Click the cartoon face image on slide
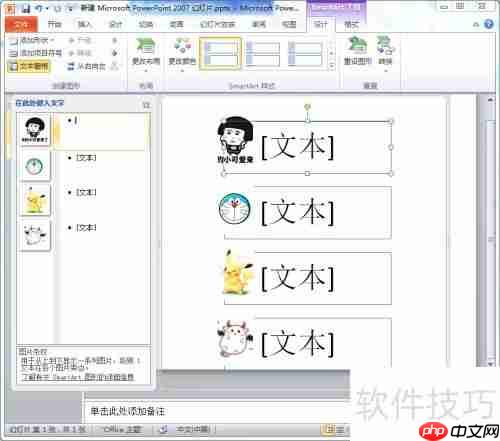This screenshot has height=441, width=500. tap(235, 140)
